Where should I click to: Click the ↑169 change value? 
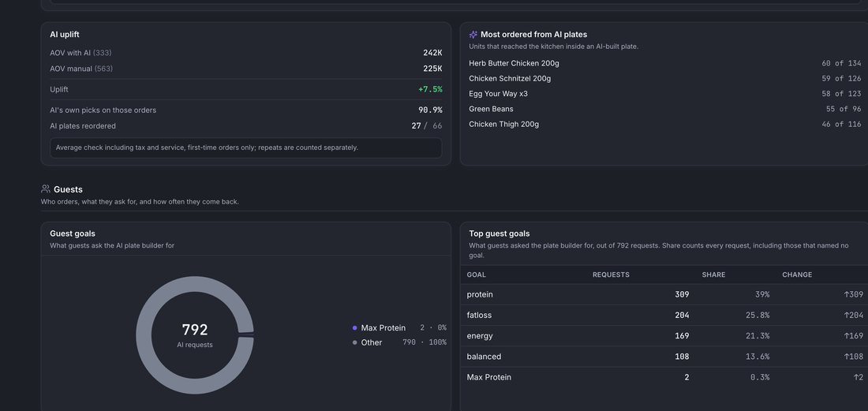[x=854, y=336]
